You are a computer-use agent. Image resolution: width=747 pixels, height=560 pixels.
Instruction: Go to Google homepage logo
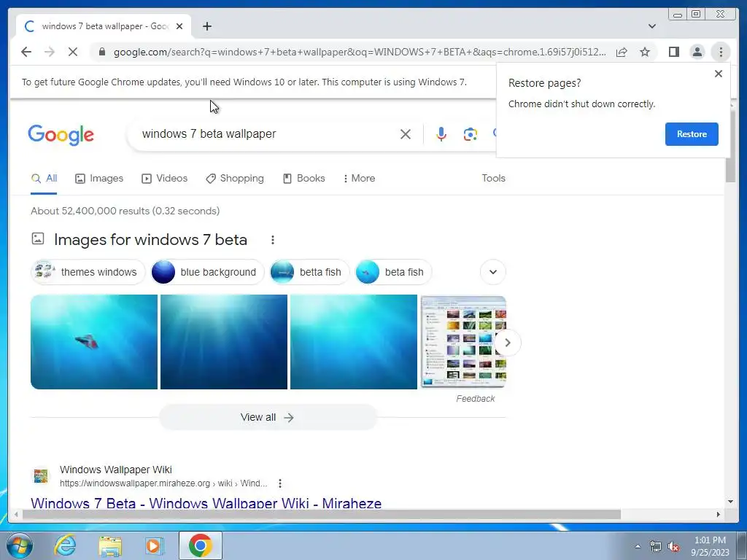(61, 135)
